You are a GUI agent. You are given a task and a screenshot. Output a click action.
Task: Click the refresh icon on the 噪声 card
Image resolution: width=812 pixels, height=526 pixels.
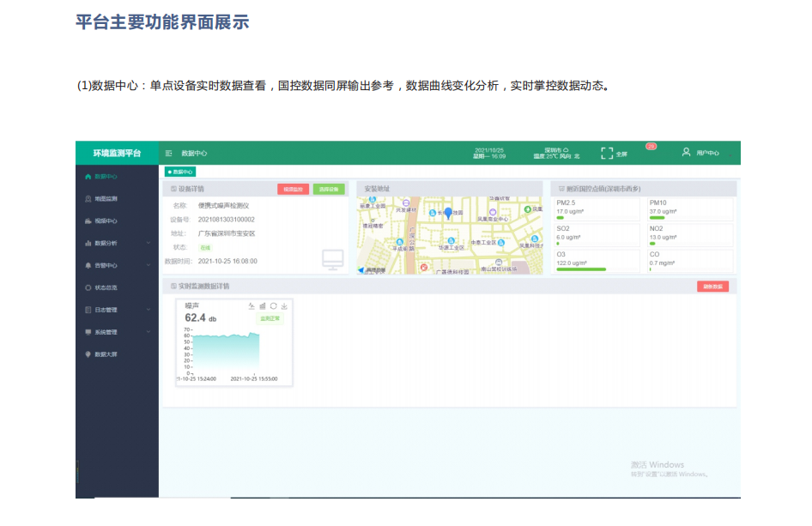click(x=274, y=306)
